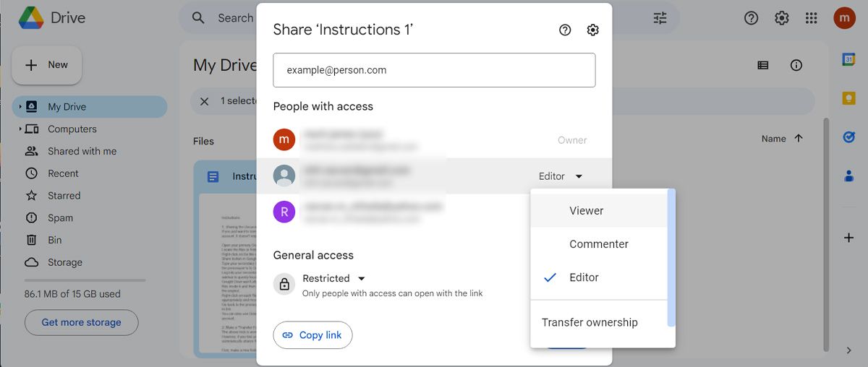Screen dimensions: 868x367
Task: Show search filter options icon
Action: (660, 19)
